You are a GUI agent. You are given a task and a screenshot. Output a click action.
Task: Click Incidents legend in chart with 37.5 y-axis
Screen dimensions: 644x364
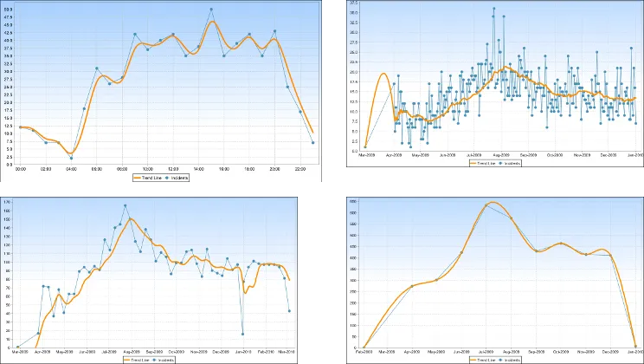pyautogui.click(x=510, y=163)
